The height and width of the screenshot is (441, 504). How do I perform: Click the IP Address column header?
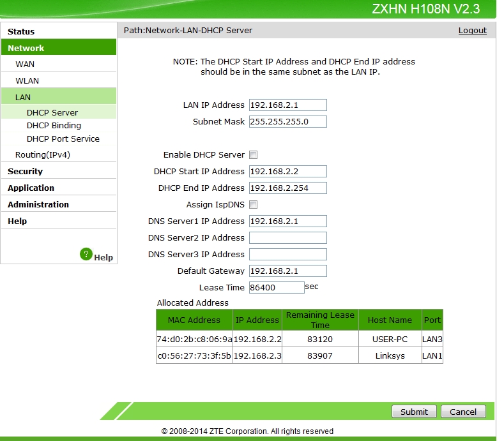pos(257,320)
